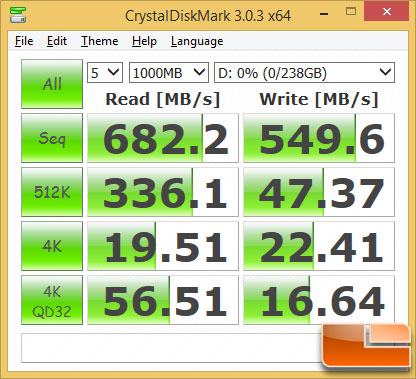Expand the 1000MB test size dropdown
The image size is (416, 379).
[x=169, y=72]
